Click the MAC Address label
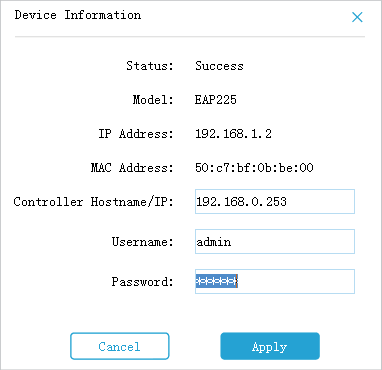Screen dimensions: 382x370 click(132, 167)
